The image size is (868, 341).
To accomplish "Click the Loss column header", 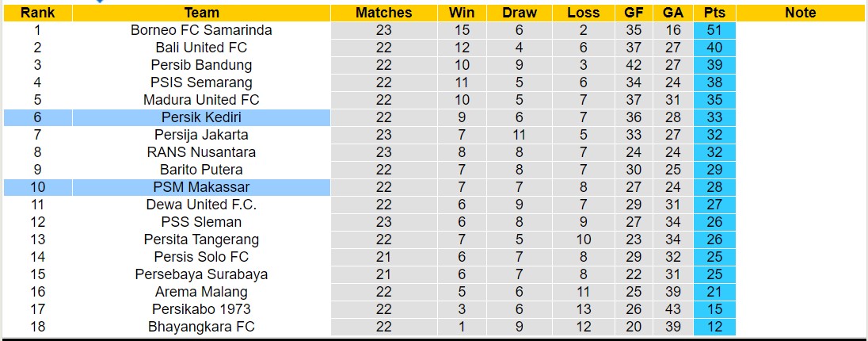I will click(x=584, y=13).
